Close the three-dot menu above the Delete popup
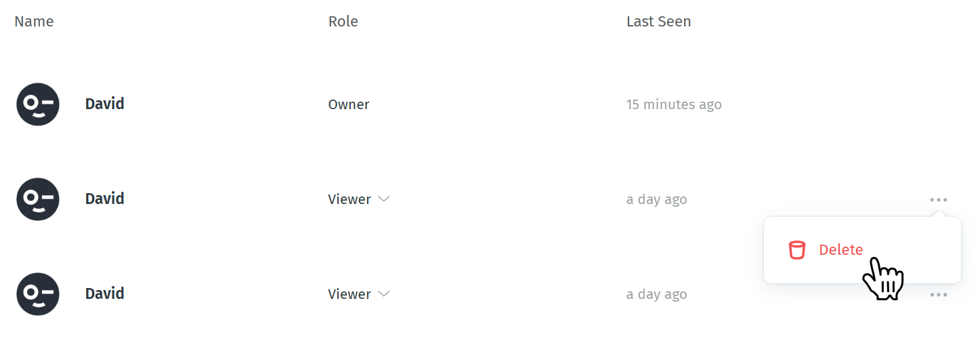Screen dimensions: 980x347 939,199
